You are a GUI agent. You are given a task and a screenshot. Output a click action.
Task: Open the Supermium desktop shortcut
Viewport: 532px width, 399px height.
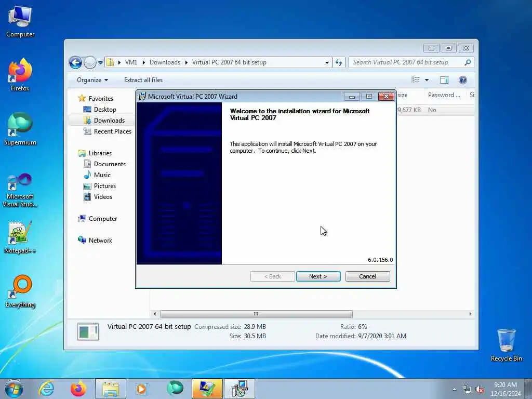pos(20,129)
